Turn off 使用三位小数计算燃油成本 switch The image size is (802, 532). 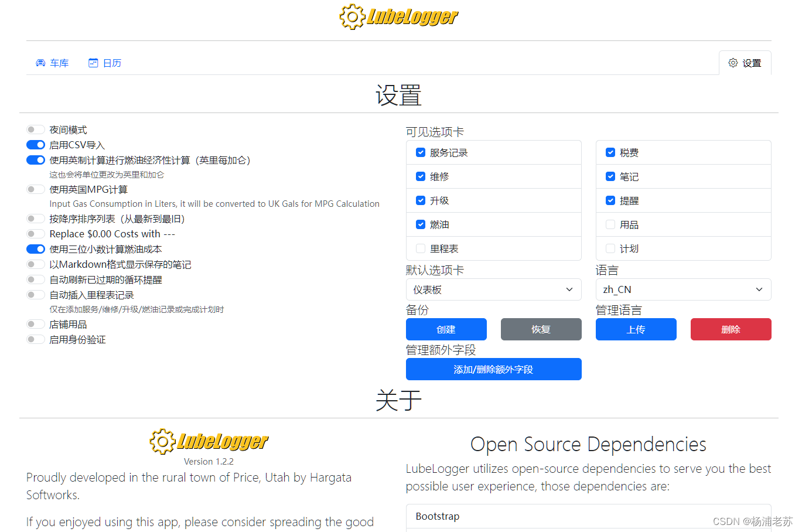pos(36,249)
